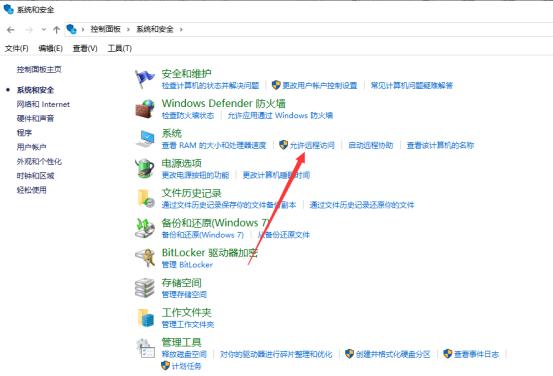
Task: Click shield icon beside 创建并格式化硬盘分区
Action: point(349,354)
